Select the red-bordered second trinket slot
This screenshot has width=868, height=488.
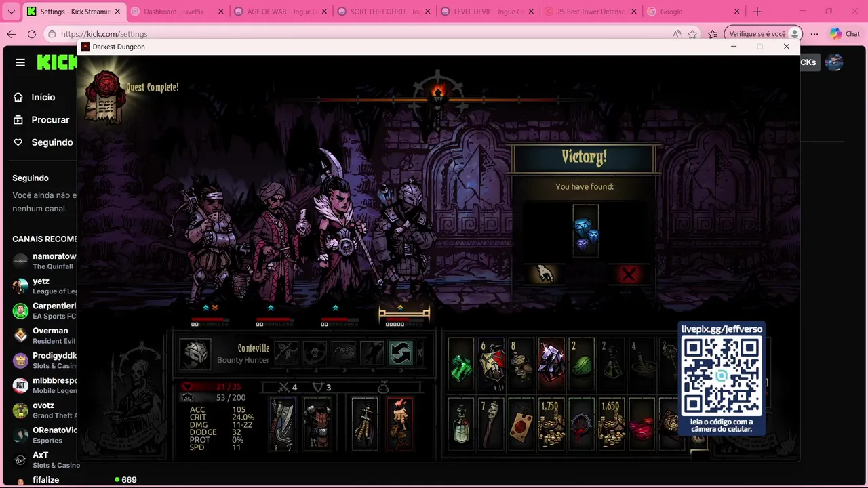399,424
